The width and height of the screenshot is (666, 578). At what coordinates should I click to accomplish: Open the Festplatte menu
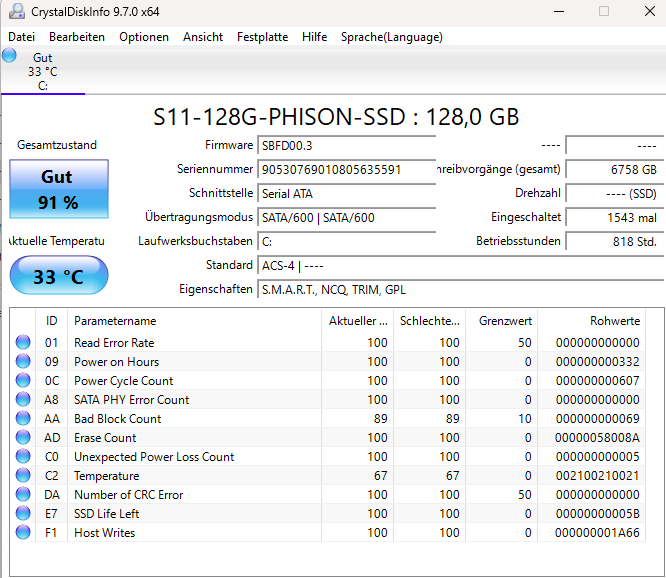(262, 37)
